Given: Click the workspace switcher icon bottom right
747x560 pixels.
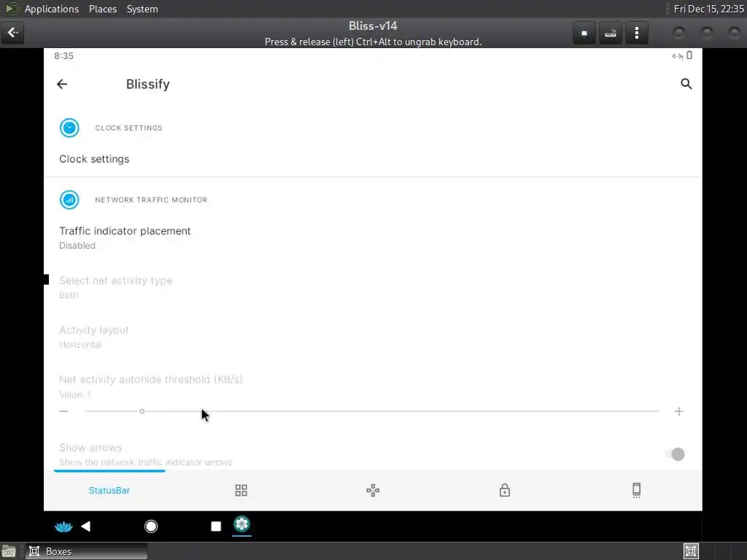Looking at the screenshot, I should click(x=691, y=551).
